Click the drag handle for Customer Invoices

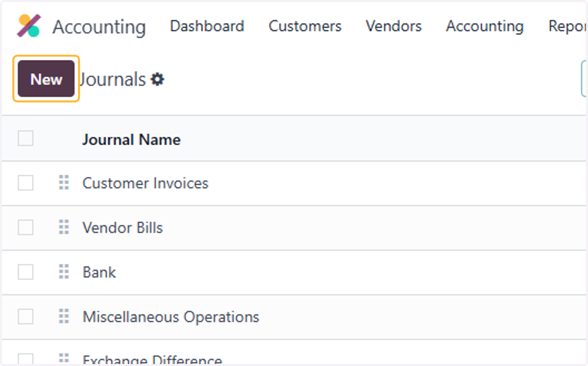pos(64,183)
